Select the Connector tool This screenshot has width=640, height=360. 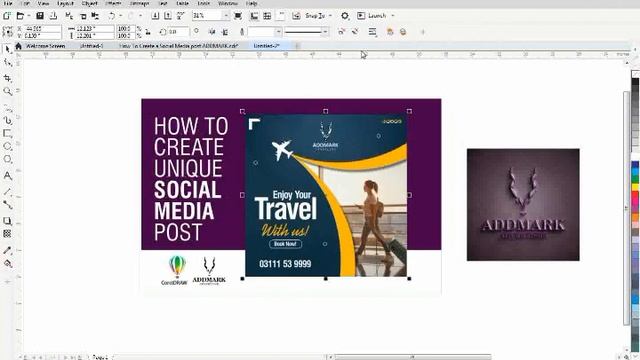click(x=7, y=204)
